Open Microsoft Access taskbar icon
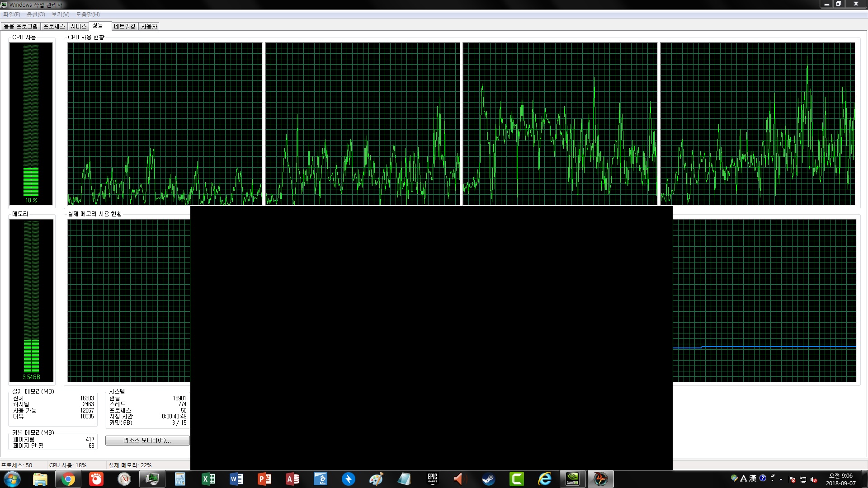 292,479
